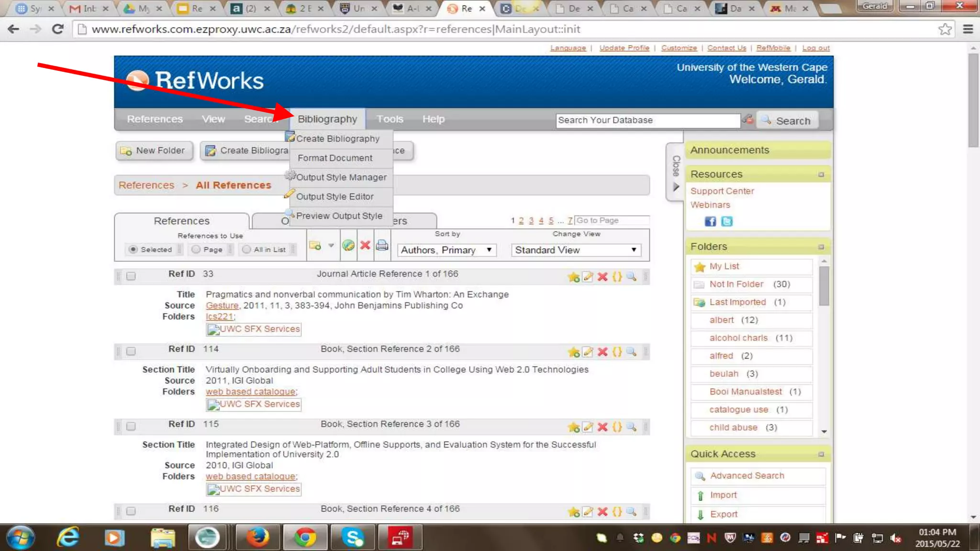Check the box for Ref ID 114
Image resolution: width=980 pixels, height=551 pixels.
pos(131,352)
